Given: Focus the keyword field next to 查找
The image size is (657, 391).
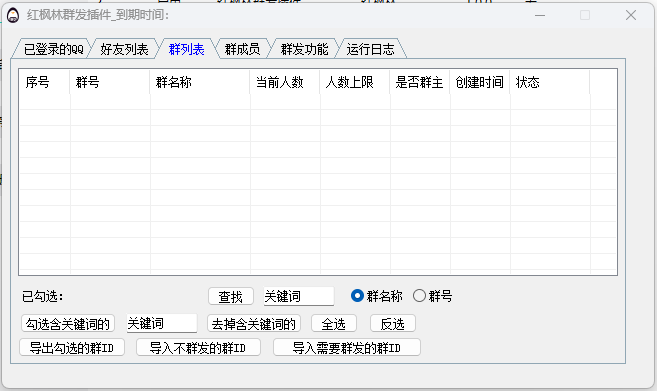Looking at the screenshot, I should click(299, 296).
